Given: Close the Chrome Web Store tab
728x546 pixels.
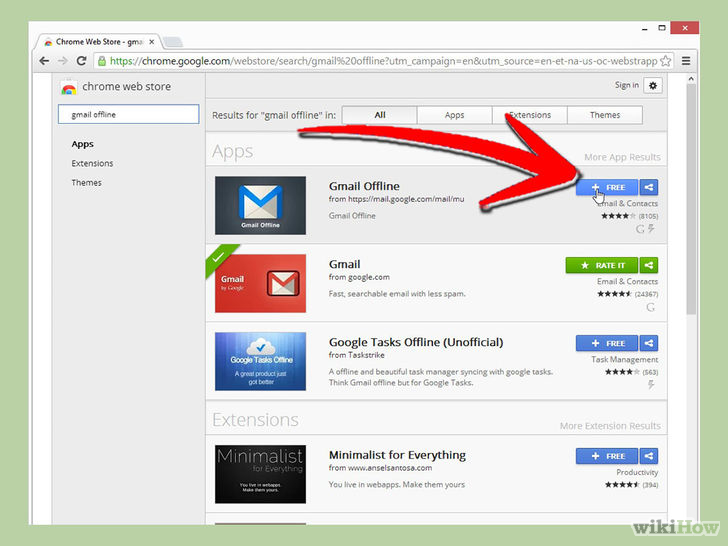Looking at the screenshot, I should [x=151, y=42].
